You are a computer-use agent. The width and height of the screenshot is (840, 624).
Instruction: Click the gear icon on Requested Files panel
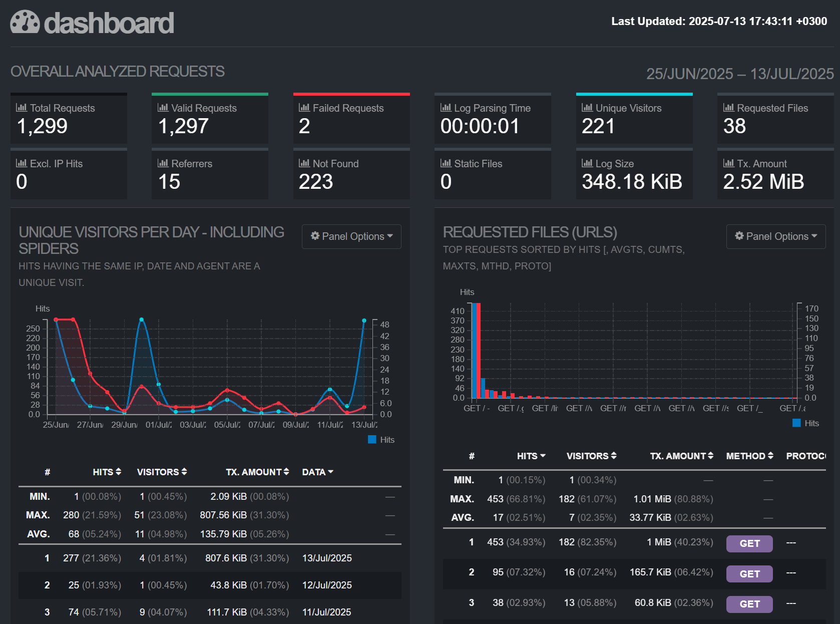(739, 236)
